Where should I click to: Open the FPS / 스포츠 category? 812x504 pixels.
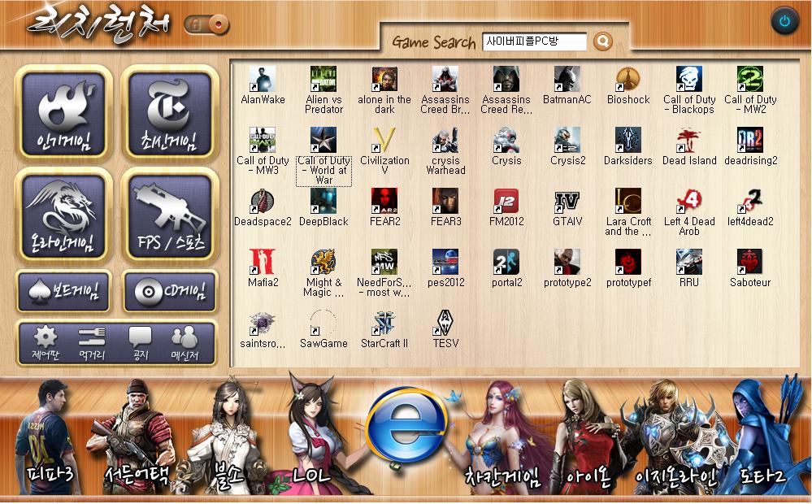tap(170, 215)
